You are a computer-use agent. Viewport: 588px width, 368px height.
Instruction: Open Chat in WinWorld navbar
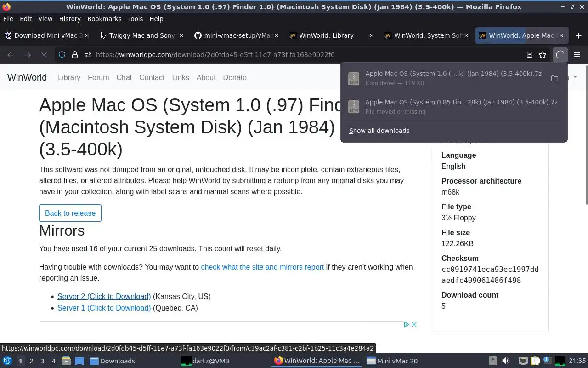[x=124, y=77]
